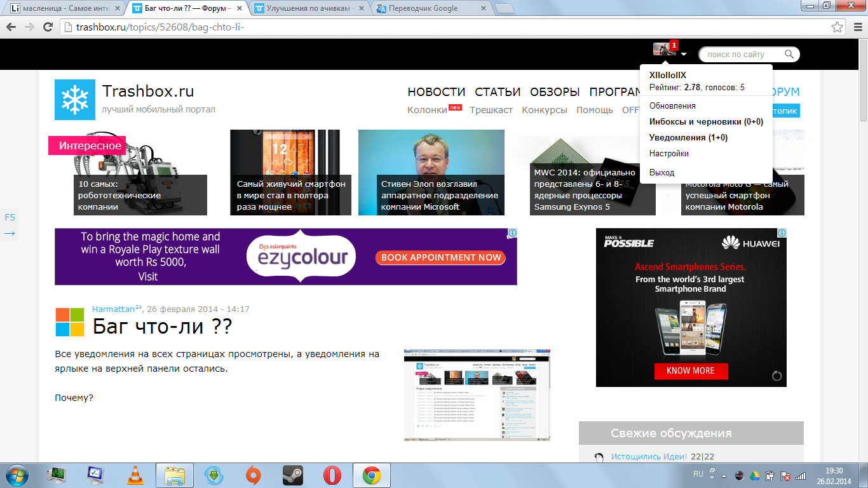Click the RU language indicator in the tray

(698, 474)
